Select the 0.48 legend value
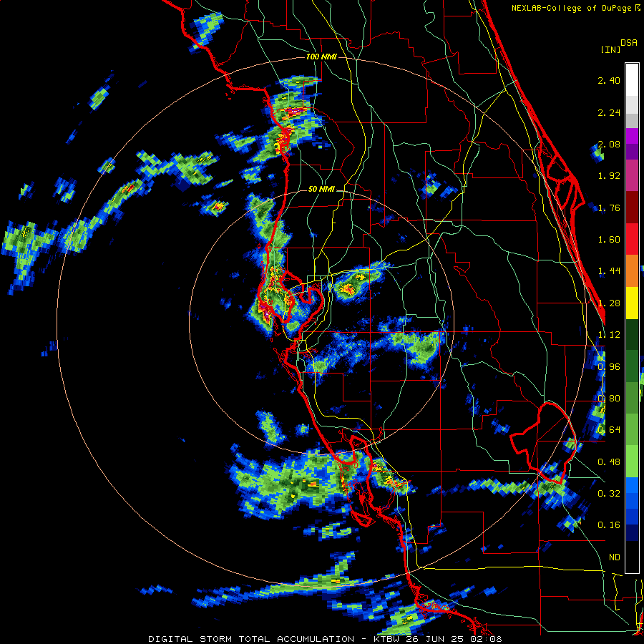The height and width of the screenshot is (644, 644). coord(609,462)
